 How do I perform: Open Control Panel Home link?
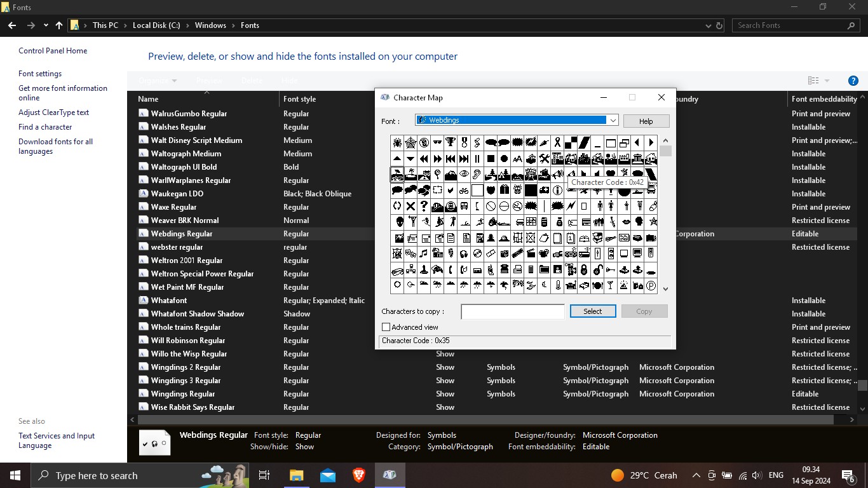click(53, 51)
